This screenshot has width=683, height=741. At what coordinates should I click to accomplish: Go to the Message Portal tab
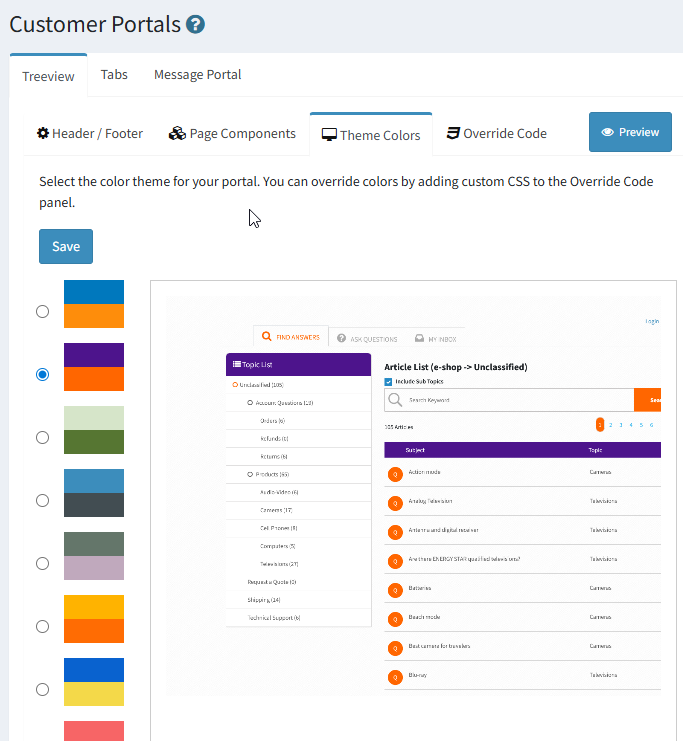pos(198,75)
